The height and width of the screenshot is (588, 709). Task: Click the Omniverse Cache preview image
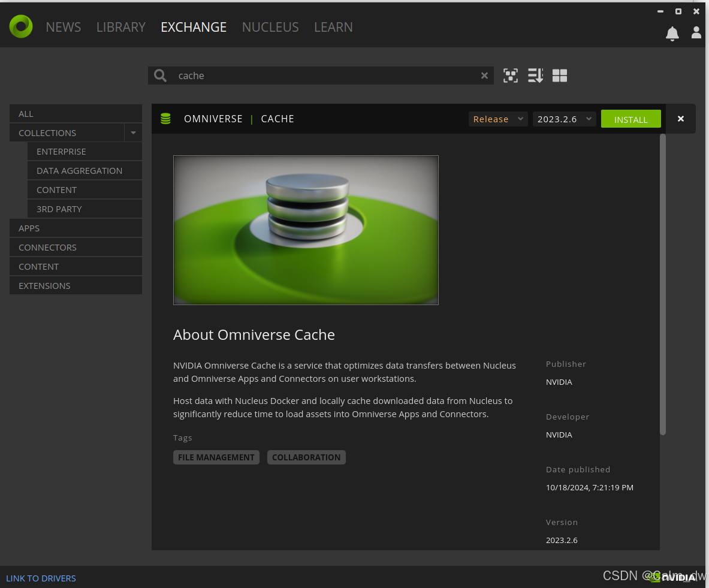point(306,230)
